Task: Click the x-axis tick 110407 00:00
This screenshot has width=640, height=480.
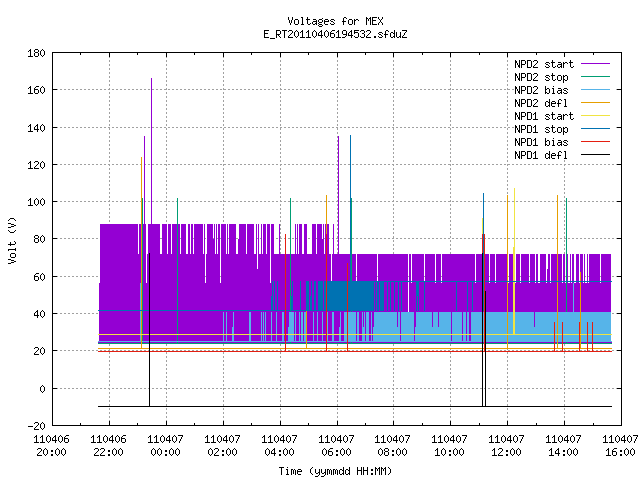Action: pyautogui.click(x=165, y=446)
